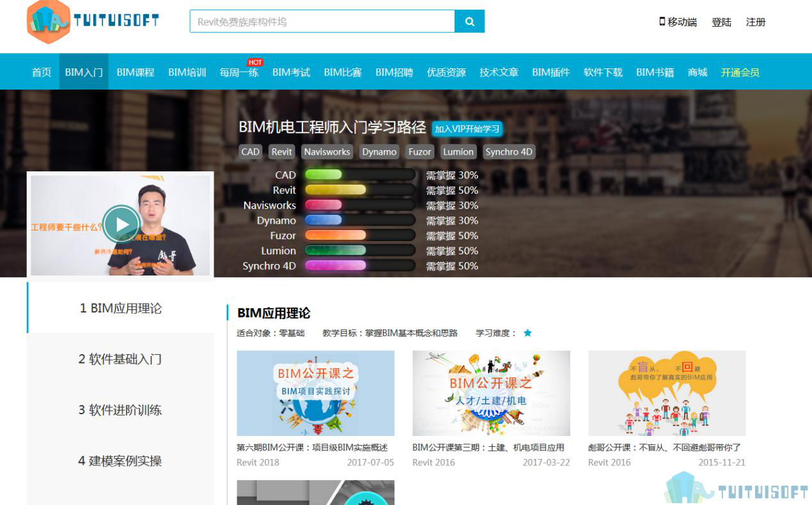The image size is (812, 505).
Task: Click 开通会员 membership link
Action: click(740, 72)
